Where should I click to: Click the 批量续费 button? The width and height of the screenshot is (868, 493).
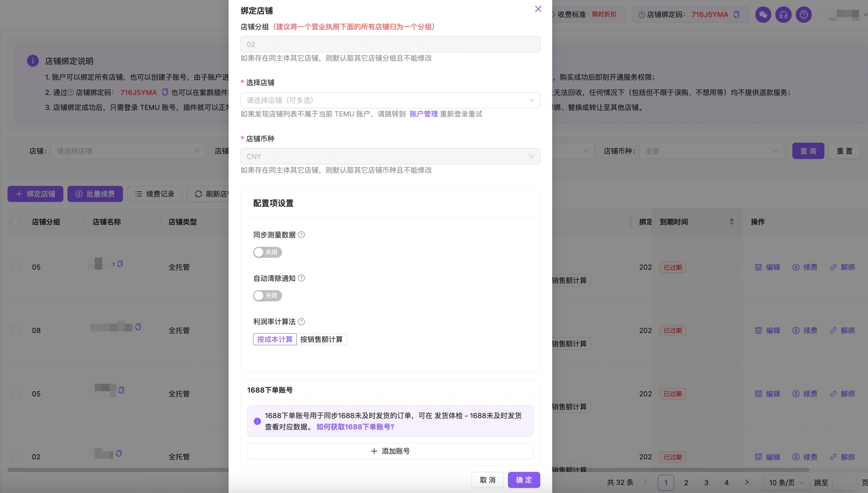pos(95,194)
